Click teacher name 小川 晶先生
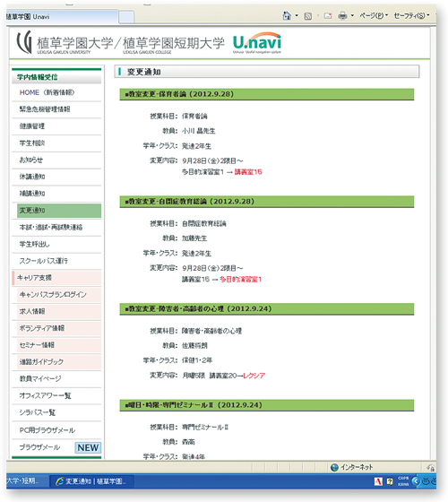This screenshot has width=448, height=502. [x=199, y=131]
